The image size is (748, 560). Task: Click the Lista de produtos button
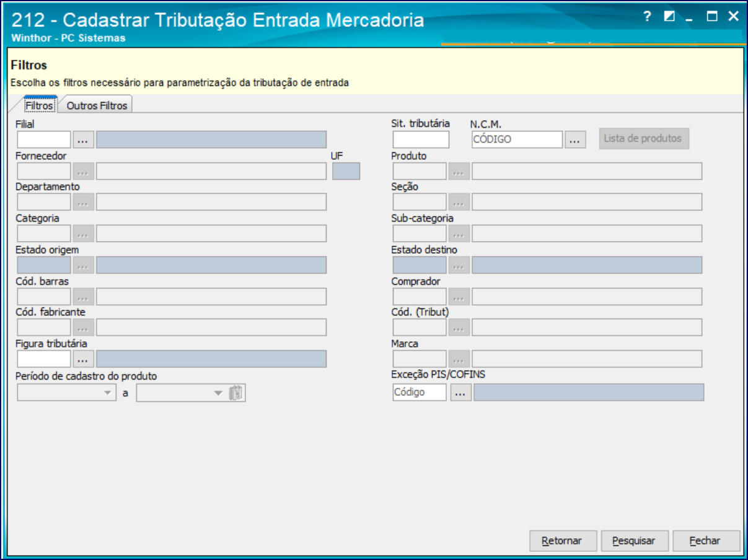click(x=643, y=138)
